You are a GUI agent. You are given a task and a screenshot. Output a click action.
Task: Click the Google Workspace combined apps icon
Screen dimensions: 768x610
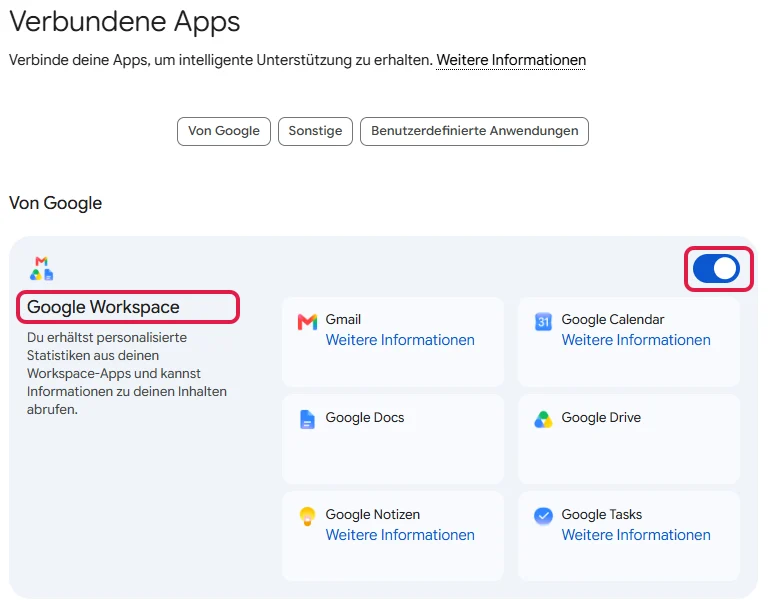click(42, 268)
